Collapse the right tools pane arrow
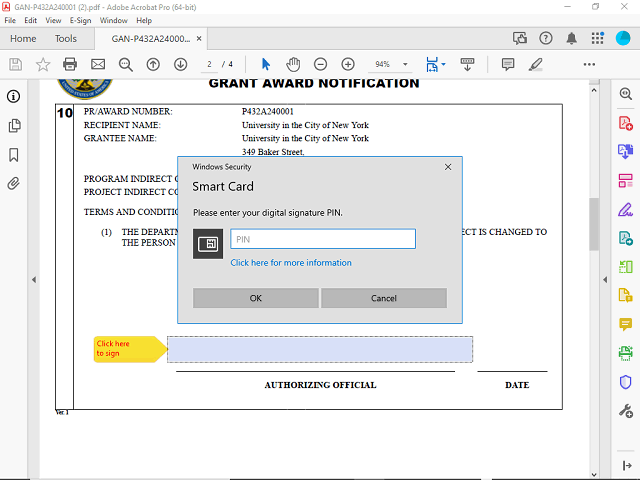The image size is (640, 480). (x=605, y=280)
